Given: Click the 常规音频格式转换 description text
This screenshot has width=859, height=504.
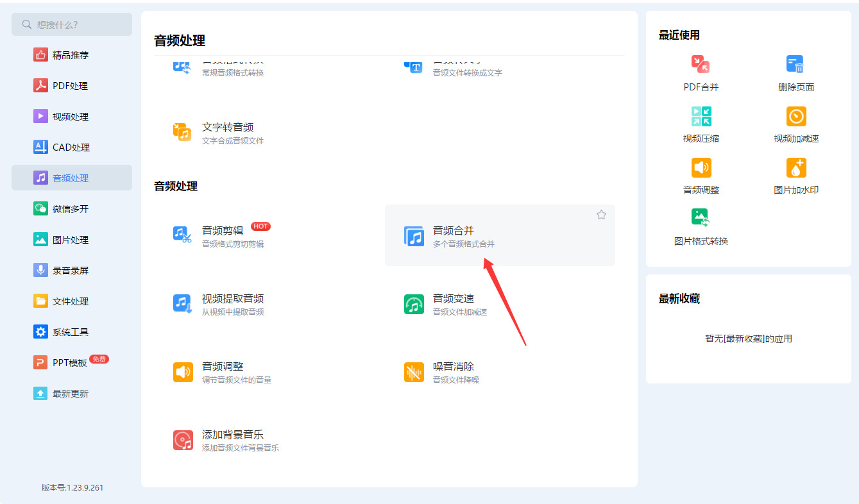Looking at the screenshot, I should 233,73.
